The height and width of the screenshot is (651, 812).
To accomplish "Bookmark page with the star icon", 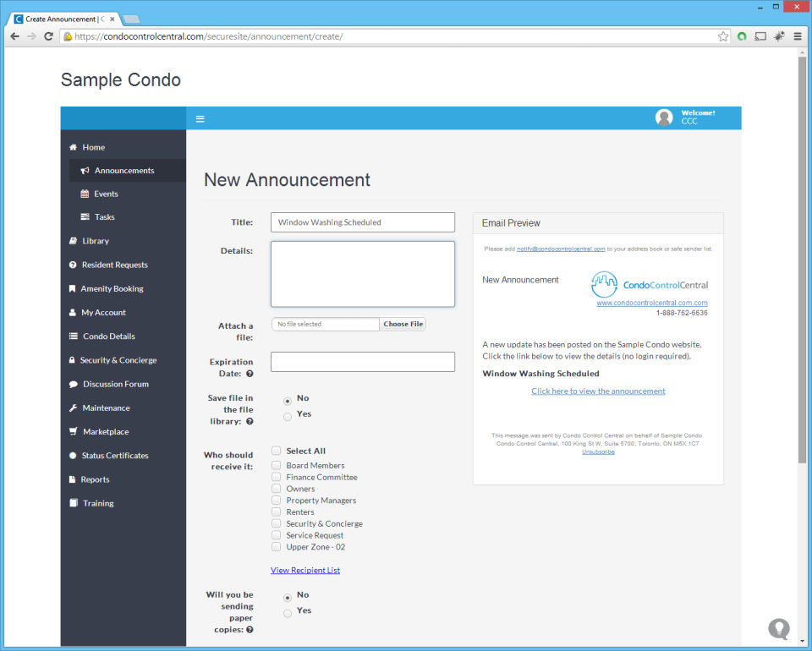I will pos(723,36).
